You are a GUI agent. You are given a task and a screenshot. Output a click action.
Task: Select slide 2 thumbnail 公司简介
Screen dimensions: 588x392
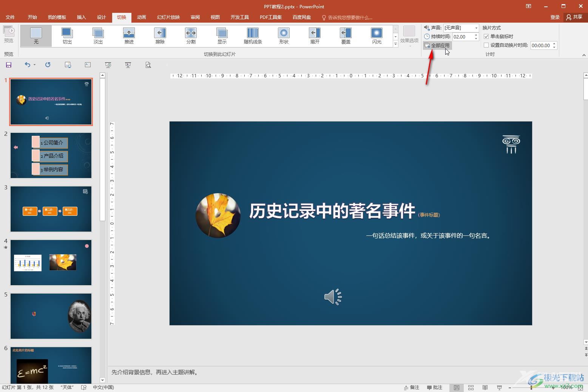(51, 155)
